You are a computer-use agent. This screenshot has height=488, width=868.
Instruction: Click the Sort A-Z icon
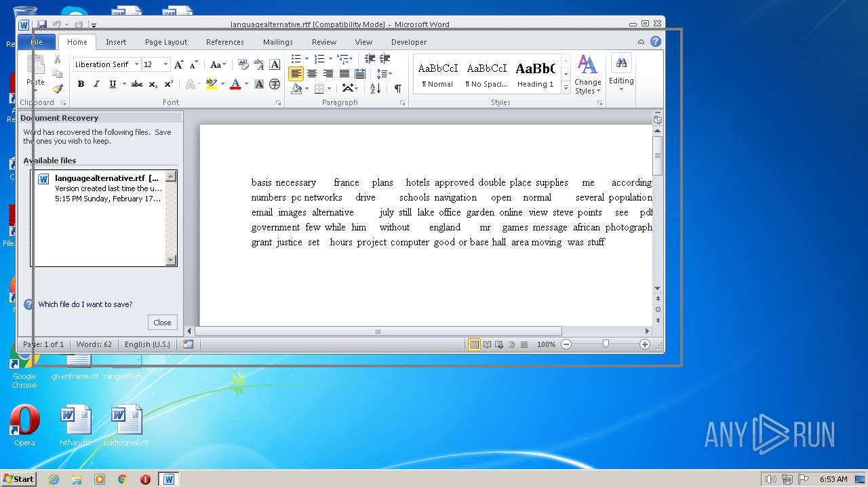(375, 88)
